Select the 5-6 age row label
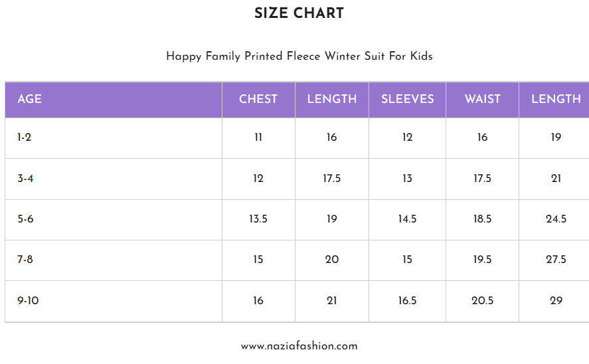Screen dimensions: 589x364 pyautogui.click(x=25, y=219)
